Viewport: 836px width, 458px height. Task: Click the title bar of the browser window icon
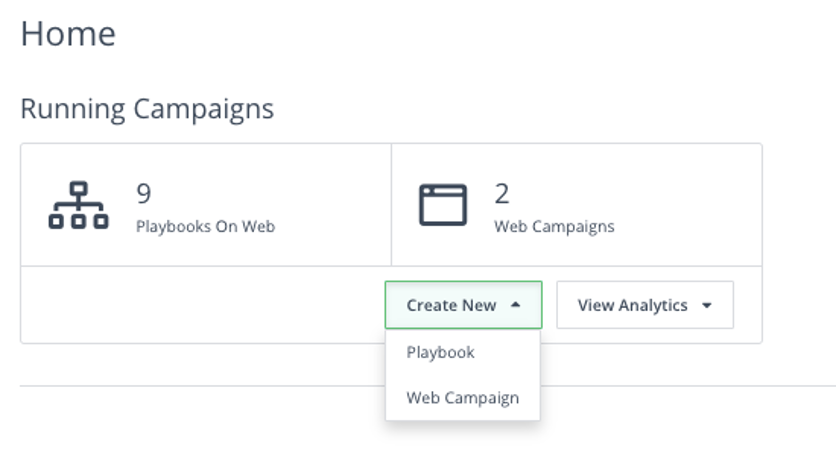pyautogui.click(x=443, y=190)
